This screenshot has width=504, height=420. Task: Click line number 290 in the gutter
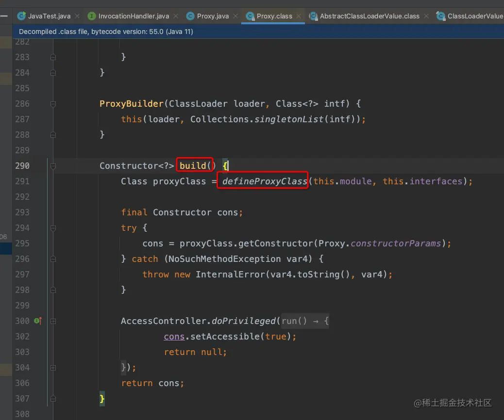(22, 166)
